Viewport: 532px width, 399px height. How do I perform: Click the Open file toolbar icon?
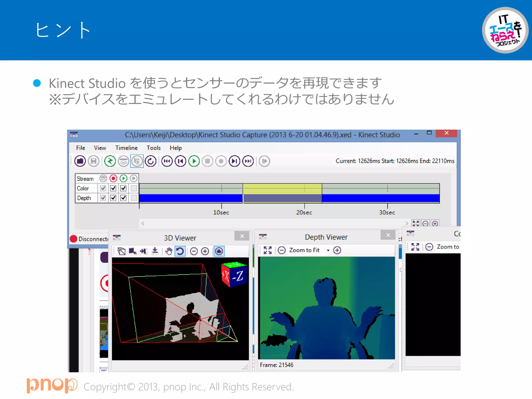pos(80,161)
